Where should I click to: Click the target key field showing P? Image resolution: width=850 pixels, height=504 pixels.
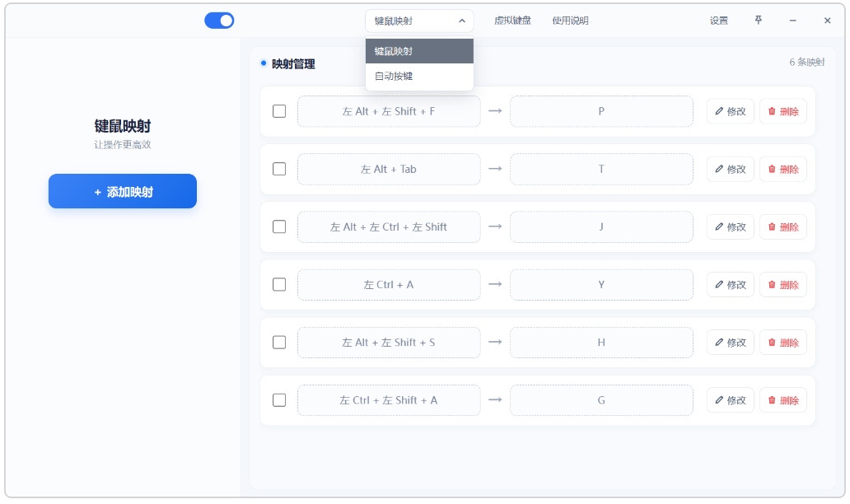[601, 111]
